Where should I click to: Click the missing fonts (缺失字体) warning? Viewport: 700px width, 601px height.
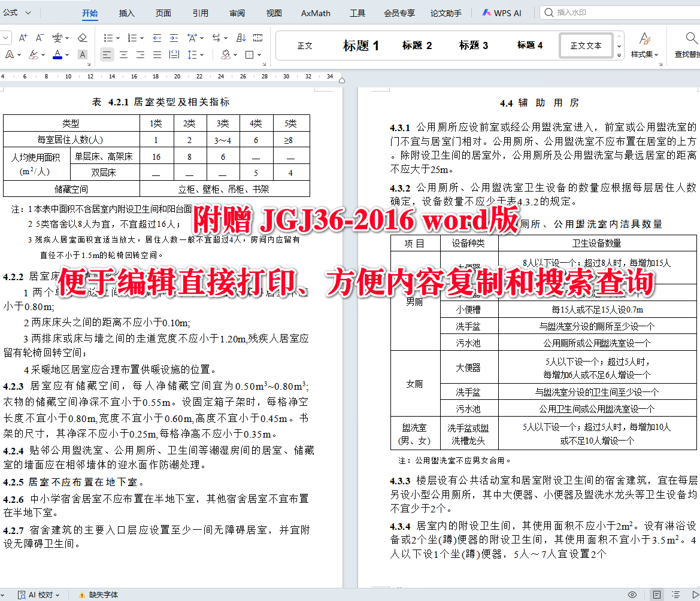[99, 595]
